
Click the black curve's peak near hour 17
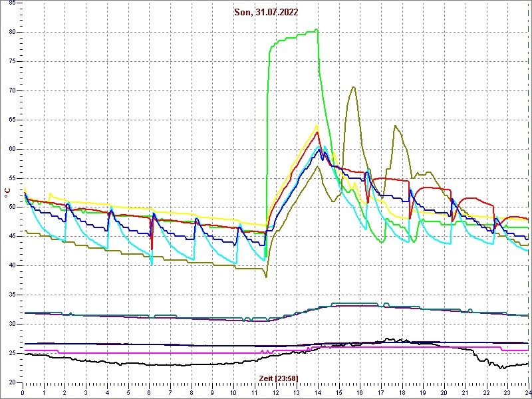[387, 338]
